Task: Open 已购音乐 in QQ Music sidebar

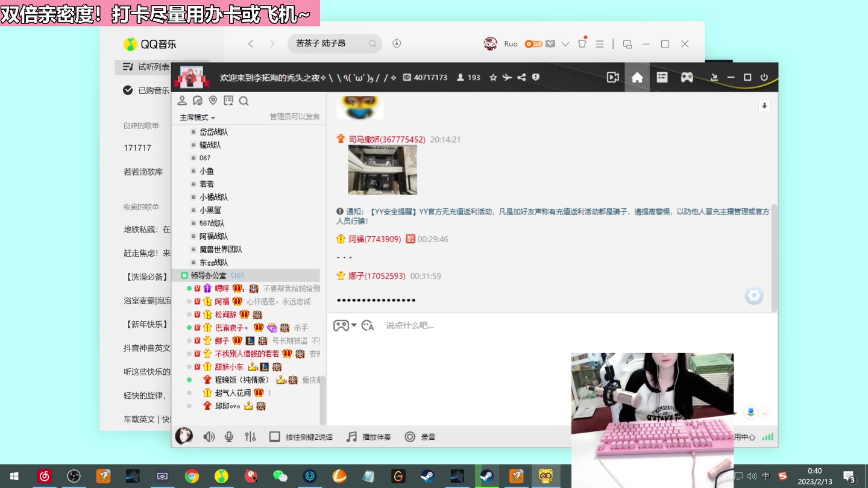Action: [x=151, y=90]
